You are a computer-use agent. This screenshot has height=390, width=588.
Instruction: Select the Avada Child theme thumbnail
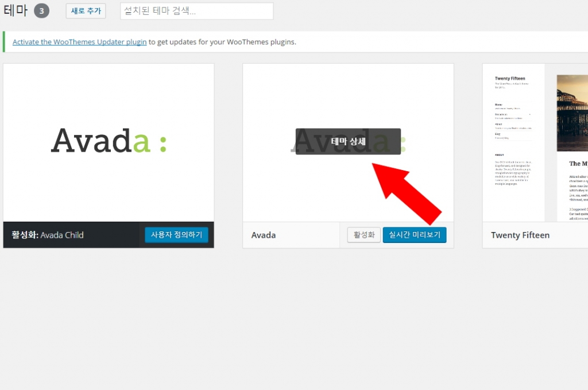click(x=109, y=142)
